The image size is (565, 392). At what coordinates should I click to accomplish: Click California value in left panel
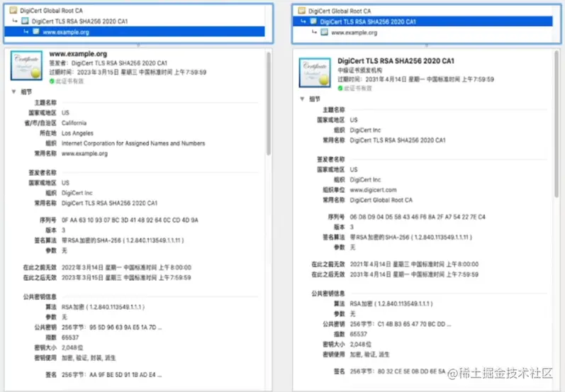point(74,123)
